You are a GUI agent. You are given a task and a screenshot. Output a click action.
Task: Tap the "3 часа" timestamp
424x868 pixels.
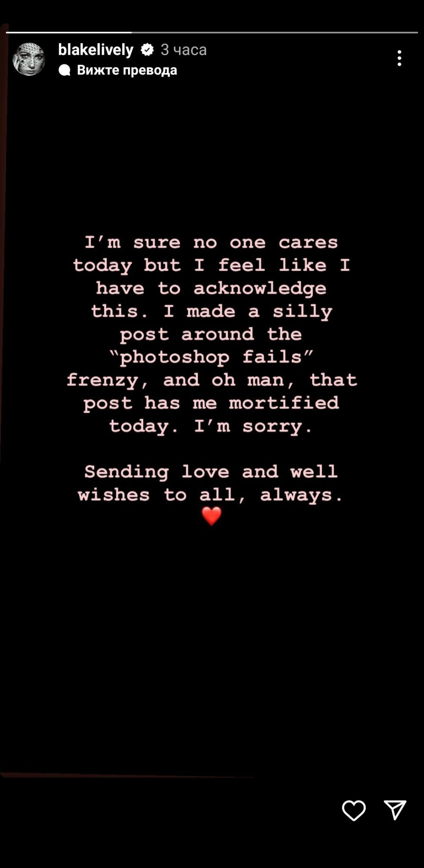click(184, 50)
